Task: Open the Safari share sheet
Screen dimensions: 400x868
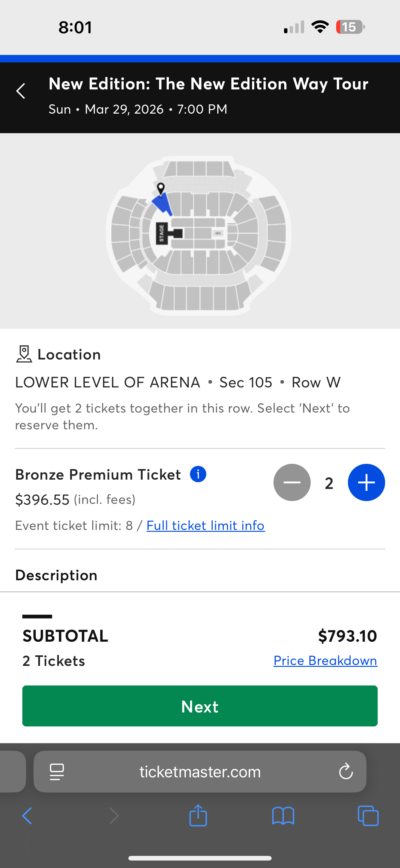Action: tap(198, 816)
